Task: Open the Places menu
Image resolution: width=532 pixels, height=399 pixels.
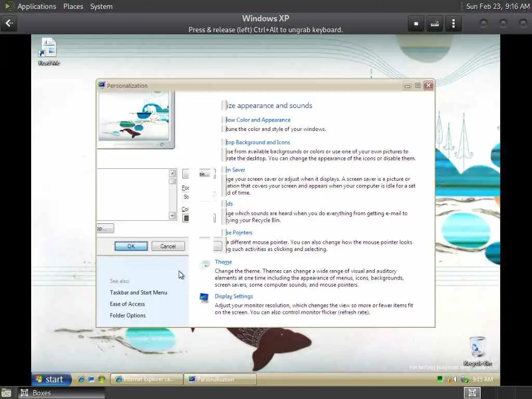Action: pos(73,6)
